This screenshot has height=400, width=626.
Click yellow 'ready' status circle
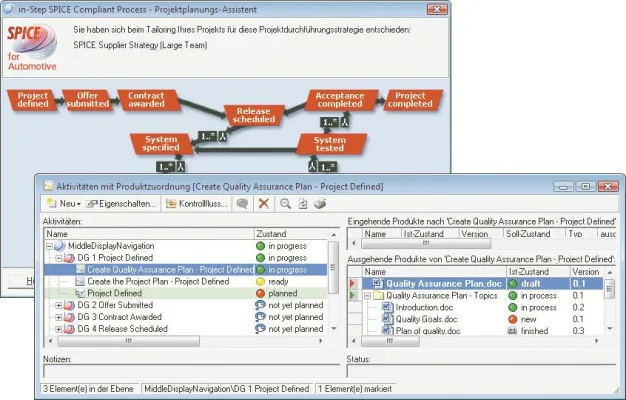coord(260,281)
